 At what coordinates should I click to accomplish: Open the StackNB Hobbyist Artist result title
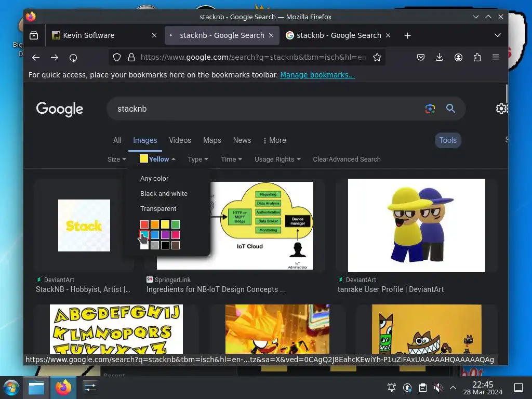83,289
